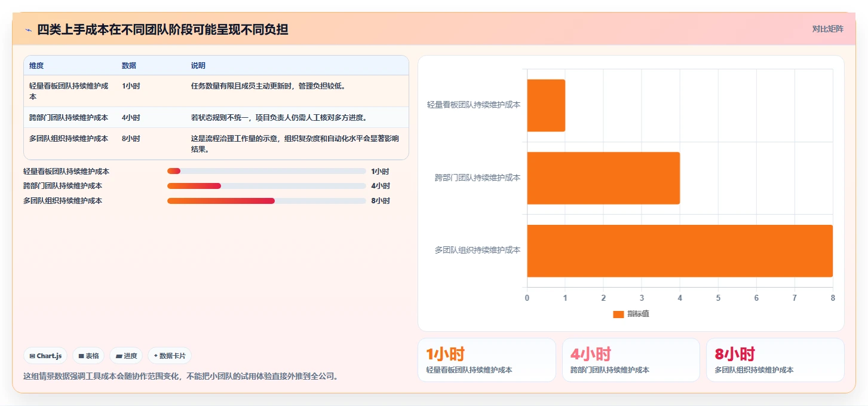Click the card caption 轻量看板团队持续维护成本

coord(469,370)
